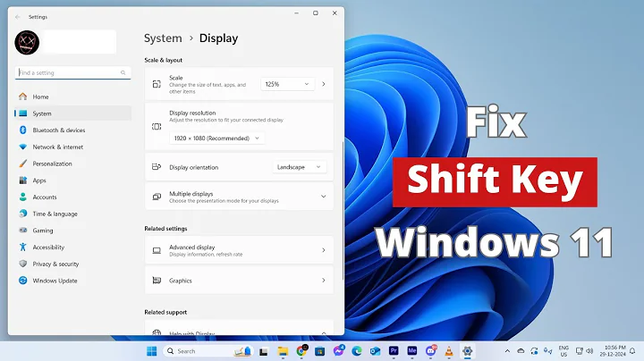Click Settings gear icon in taskbar

point(468,351)
